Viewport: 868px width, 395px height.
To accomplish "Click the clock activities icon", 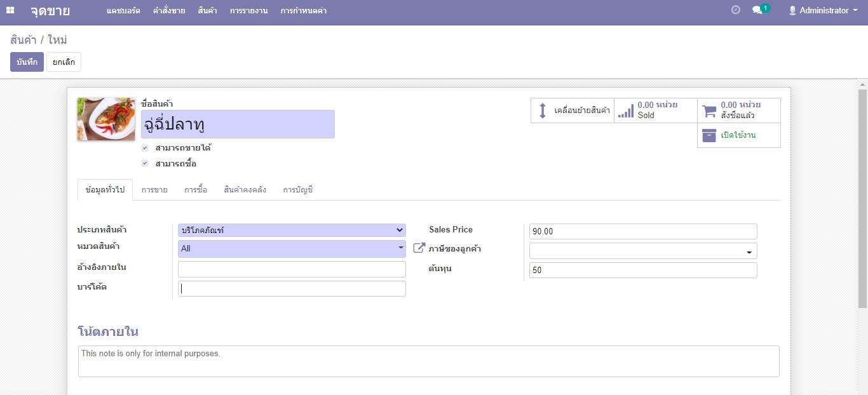I will (x=736, y=10).
